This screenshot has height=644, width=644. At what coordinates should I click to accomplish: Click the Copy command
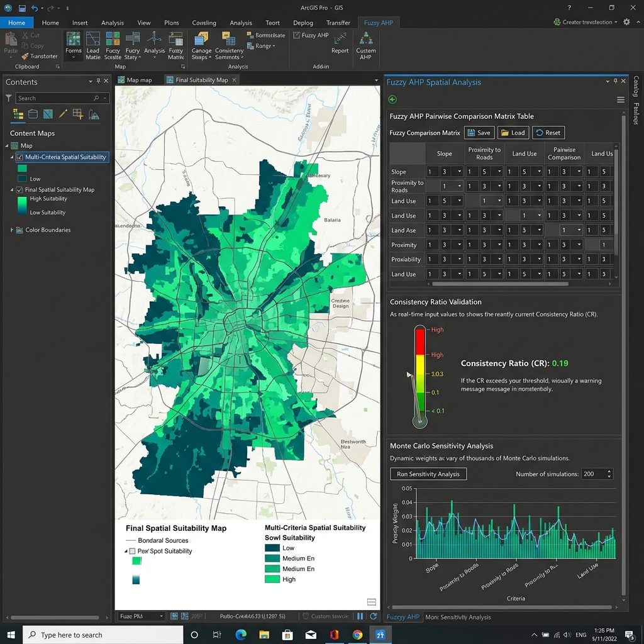click(x=33, y=45)
